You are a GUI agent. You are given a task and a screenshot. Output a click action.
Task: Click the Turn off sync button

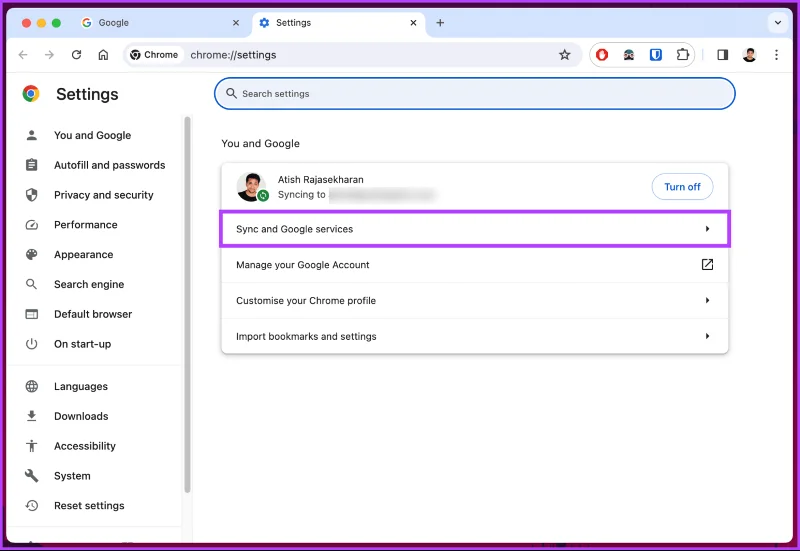(x=682, y=187)
